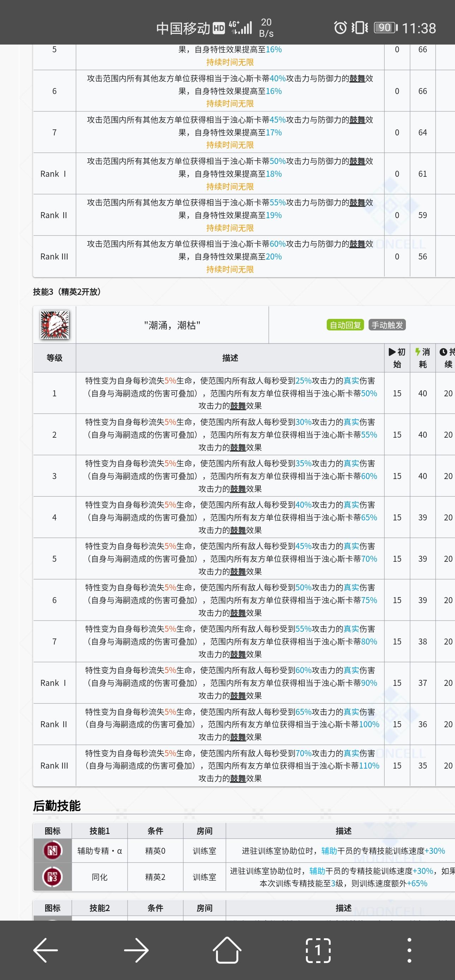Tap the 4G signal strength icon
The width and height of the screenshot is (455, 980).
[240, 27]
